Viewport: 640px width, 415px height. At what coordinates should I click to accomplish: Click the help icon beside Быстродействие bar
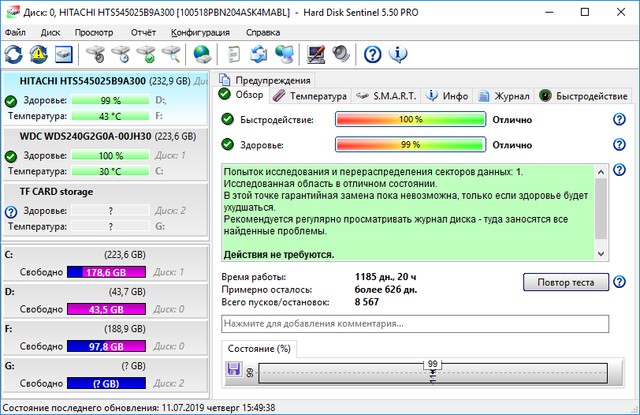(619, 119)
